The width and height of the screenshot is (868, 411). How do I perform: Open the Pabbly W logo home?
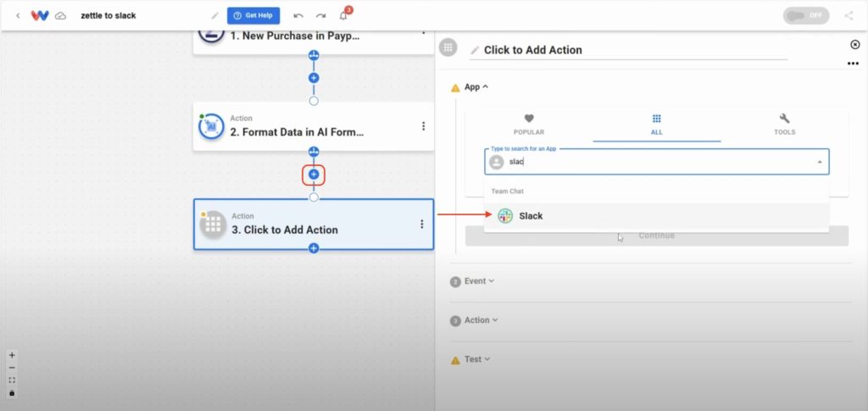pyautogui.click(x=40, y=15)
